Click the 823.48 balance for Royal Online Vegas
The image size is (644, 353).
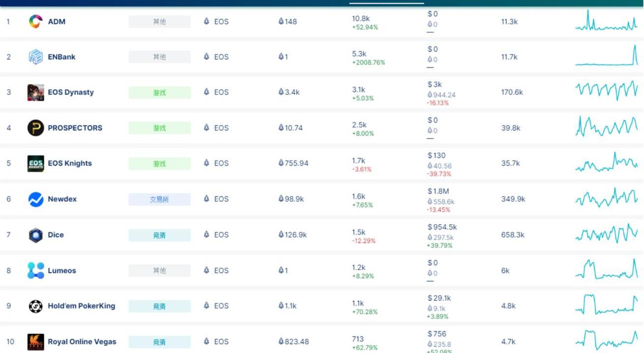[297, 341]
